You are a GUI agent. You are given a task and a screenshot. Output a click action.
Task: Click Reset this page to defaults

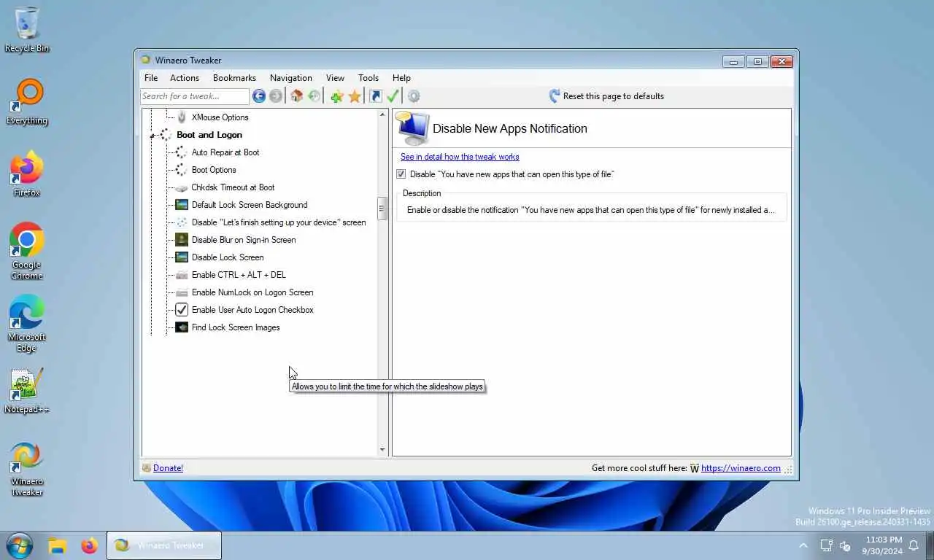point(606,96)
